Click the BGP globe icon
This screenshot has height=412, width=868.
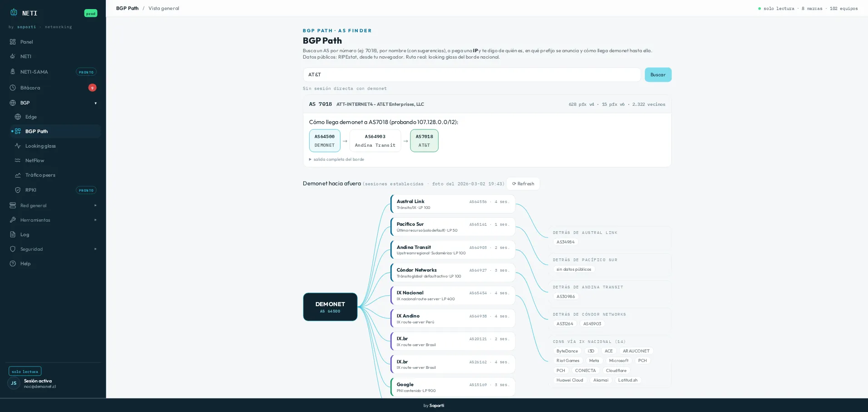13,103
